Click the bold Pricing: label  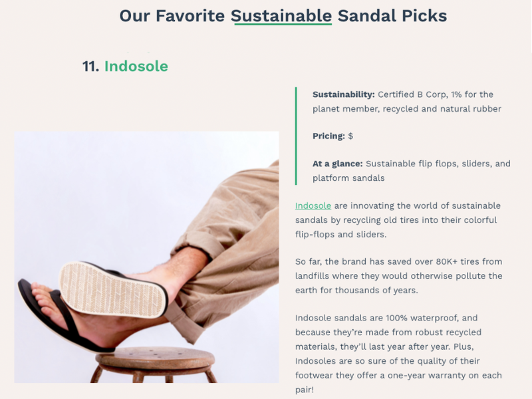[329, 136]
